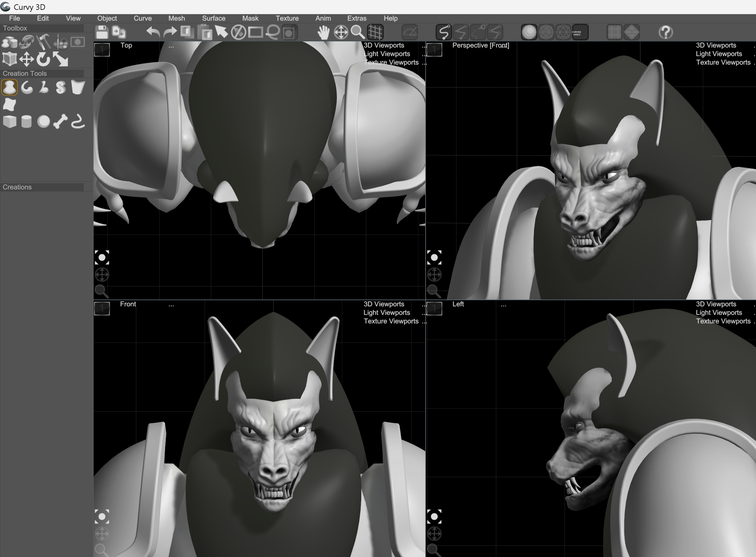Click Light Viewports in the Perspective viewport
The height and width of the screenshot is (557, 756).
click(719, 54)
